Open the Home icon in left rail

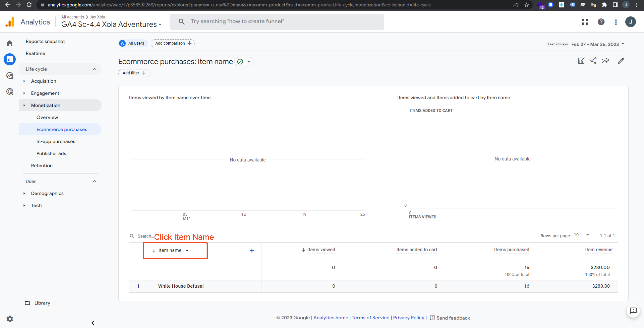[9, 43]
